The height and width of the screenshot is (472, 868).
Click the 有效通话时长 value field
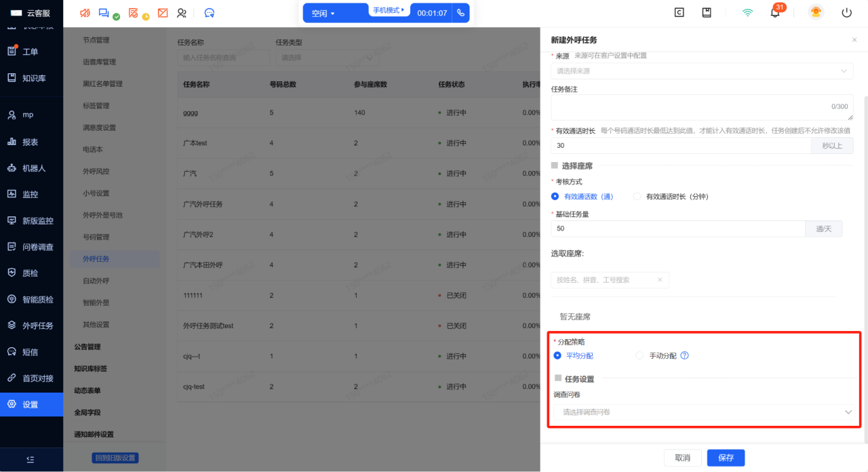coord(681,145)
